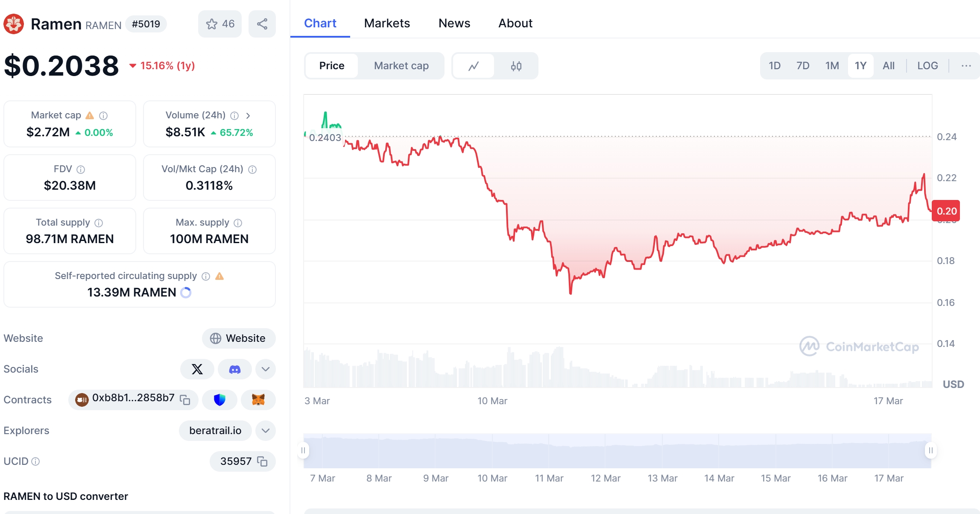This screenshot has width=980, height=514.
Task: Grab the left range slider handle
Action: click(x=303, y=450)
